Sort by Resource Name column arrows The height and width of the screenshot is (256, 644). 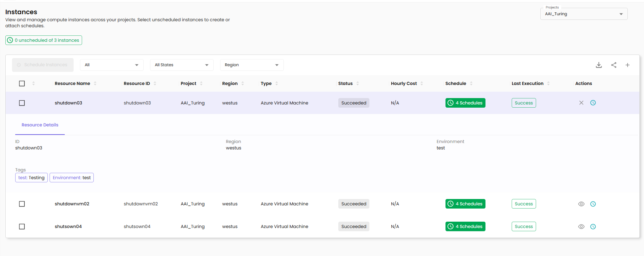click(x=95, y=84)
